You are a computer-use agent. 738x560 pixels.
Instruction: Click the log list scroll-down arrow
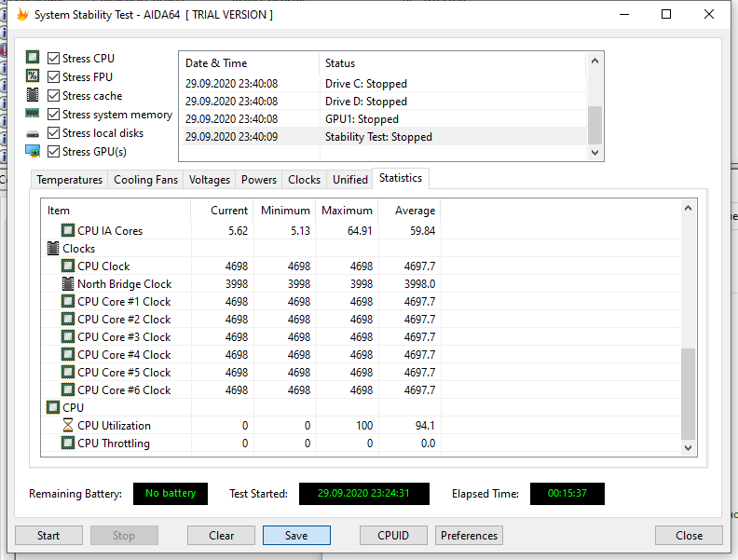point(594,153)
